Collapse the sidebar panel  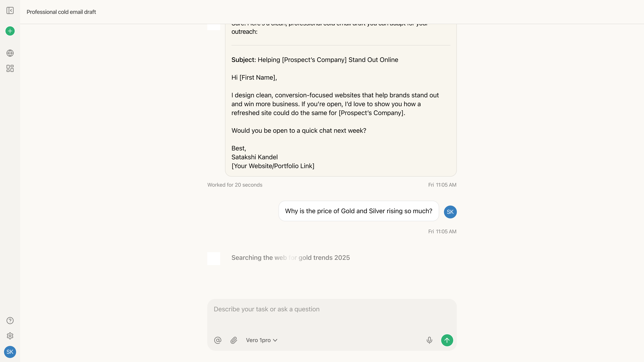point(10,10)
